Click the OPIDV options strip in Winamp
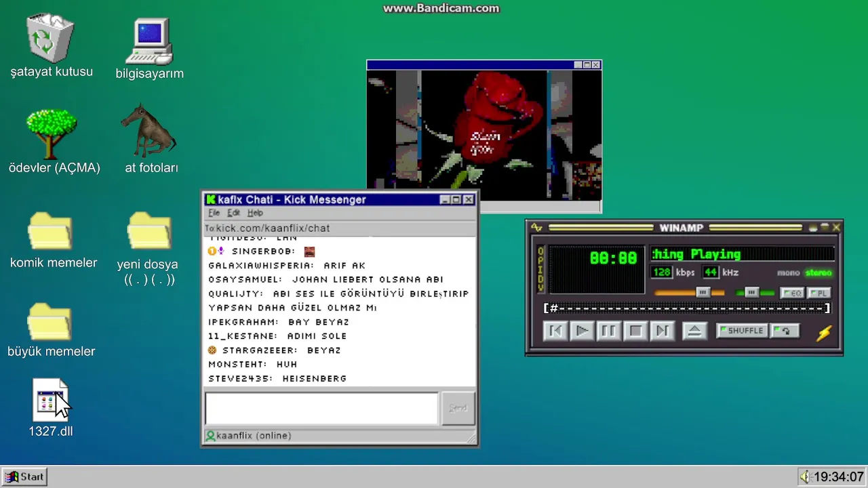The height and width of the screenshot is (488, 868). [540, 270]
